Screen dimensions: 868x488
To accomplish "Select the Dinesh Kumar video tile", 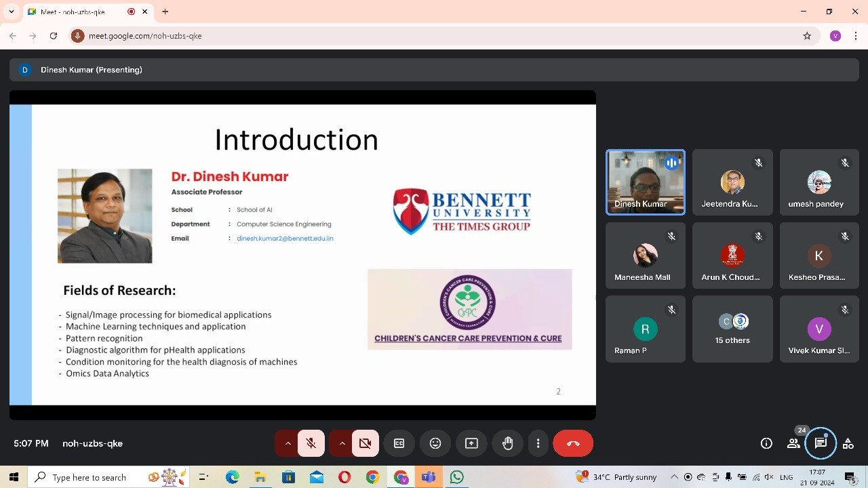I will click(646, 182).
